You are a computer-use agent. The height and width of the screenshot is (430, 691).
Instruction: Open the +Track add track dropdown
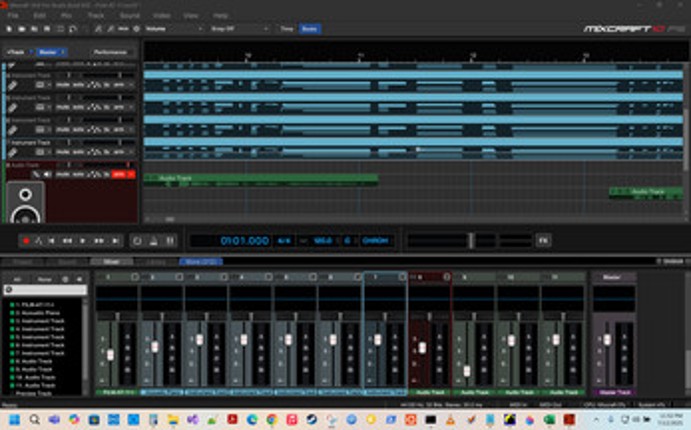coord(17,52)
